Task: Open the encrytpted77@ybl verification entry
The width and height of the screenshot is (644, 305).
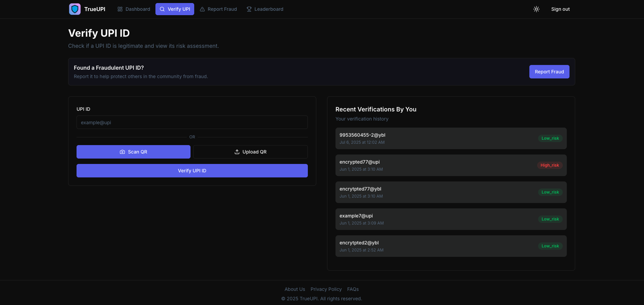Action: (x=451, y=192)
